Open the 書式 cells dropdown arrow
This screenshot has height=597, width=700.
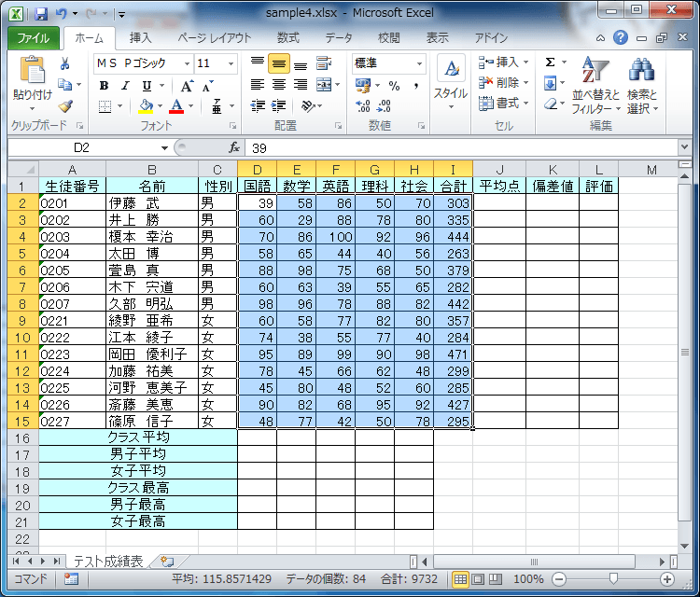(x=525, y=103)
